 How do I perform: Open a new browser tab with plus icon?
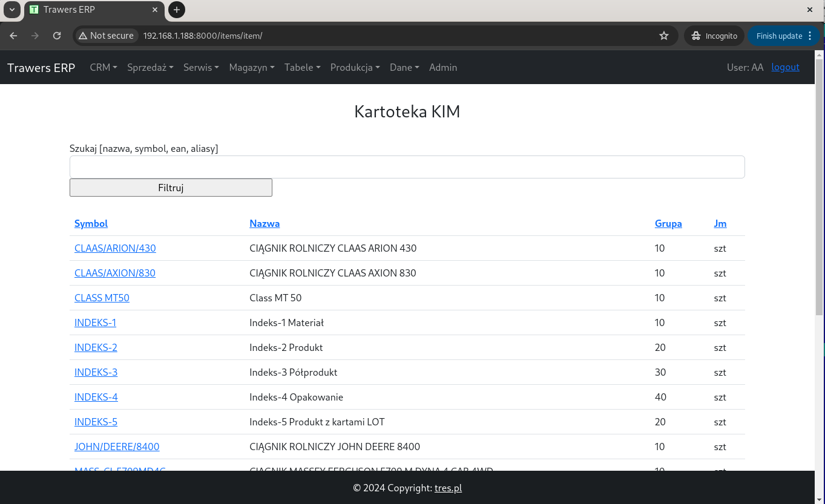176,10
